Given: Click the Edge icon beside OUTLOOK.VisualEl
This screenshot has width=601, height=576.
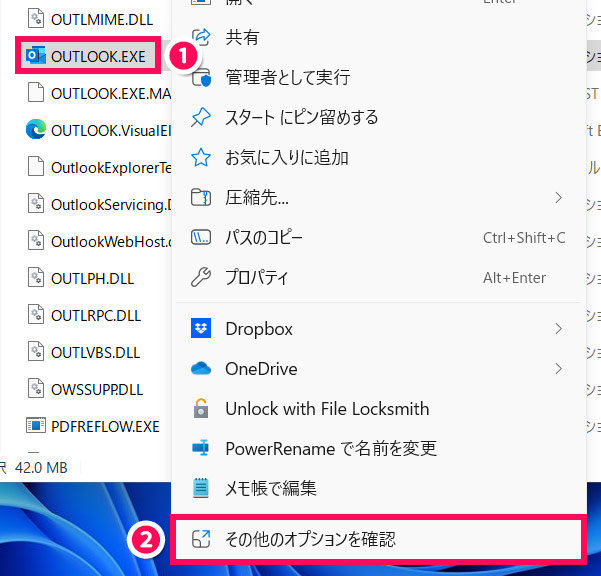Looking at the screenshot, I should (x=36, y=130).
